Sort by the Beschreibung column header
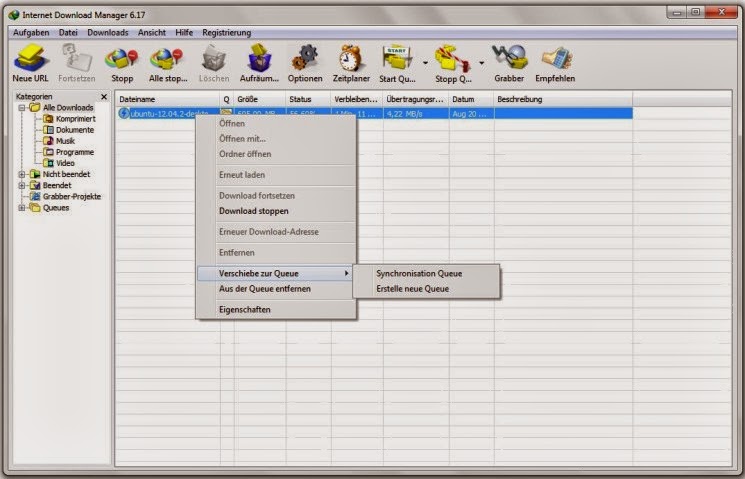Image resolution: width=745 pixels, height=479 pixels. (x=564, y=99)
